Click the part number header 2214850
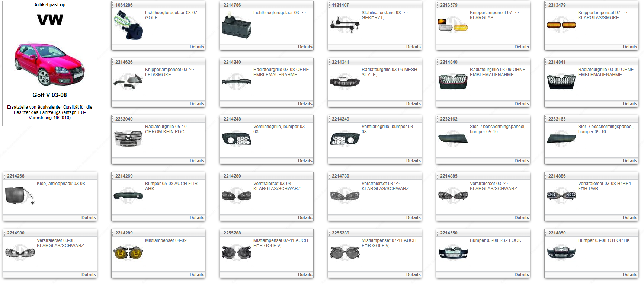The image size is (644, 284). (557, 233)
